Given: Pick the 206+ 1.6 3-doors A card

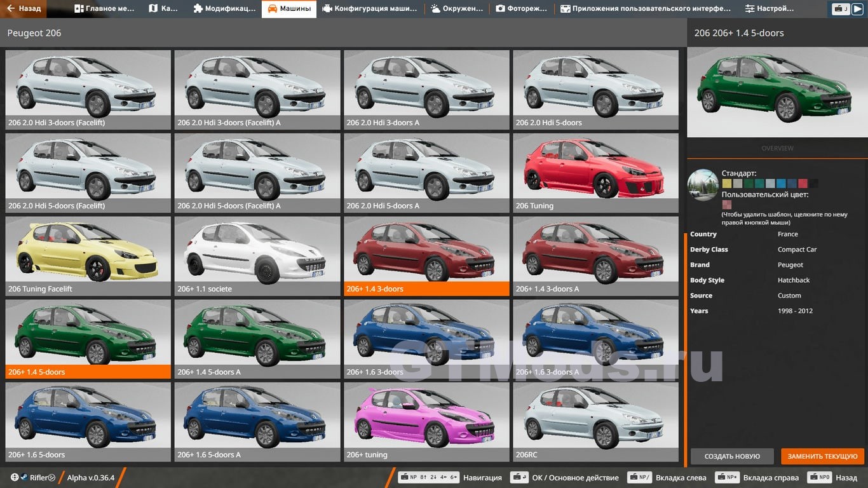Looking at the screenshot, I should 595,339.
